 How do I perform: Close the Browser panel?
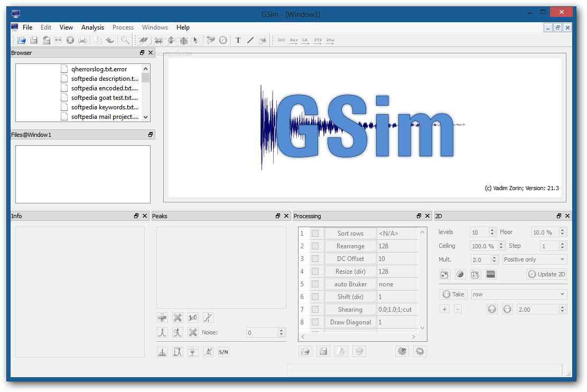coord(151,53)
